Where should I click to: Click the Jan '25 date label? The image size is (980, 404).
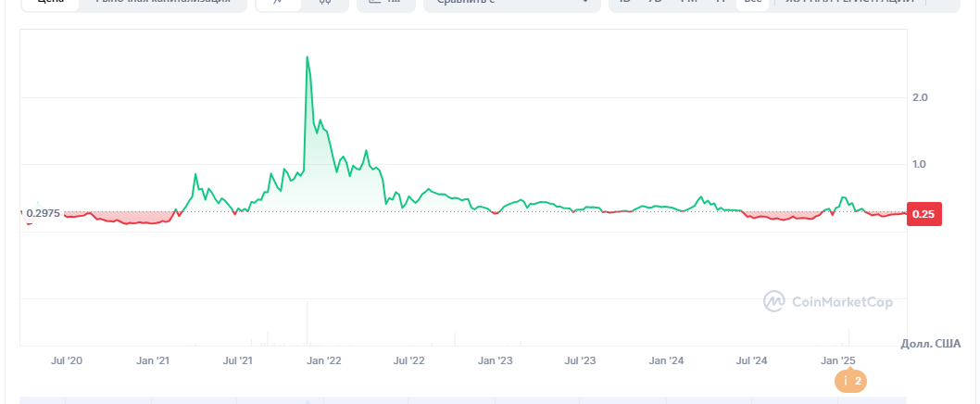(x=837, y=360)
